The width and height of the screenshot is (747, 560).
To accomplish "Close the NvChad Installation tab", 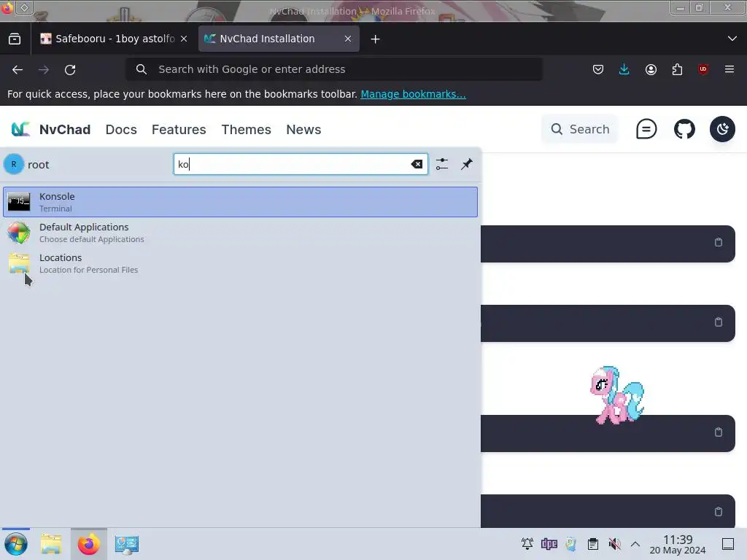I will [x=348, y=39].
